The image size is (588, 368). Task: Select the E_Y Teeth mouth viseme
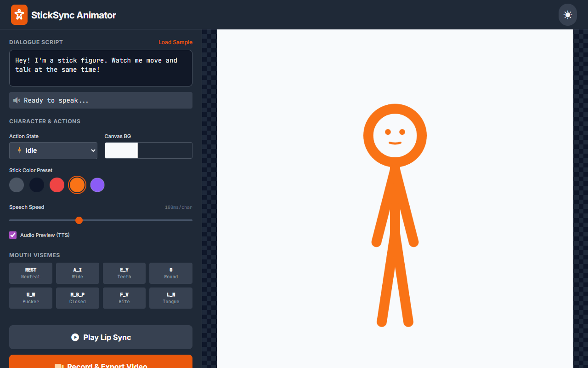pyautogui.click(x=124, y=273)
